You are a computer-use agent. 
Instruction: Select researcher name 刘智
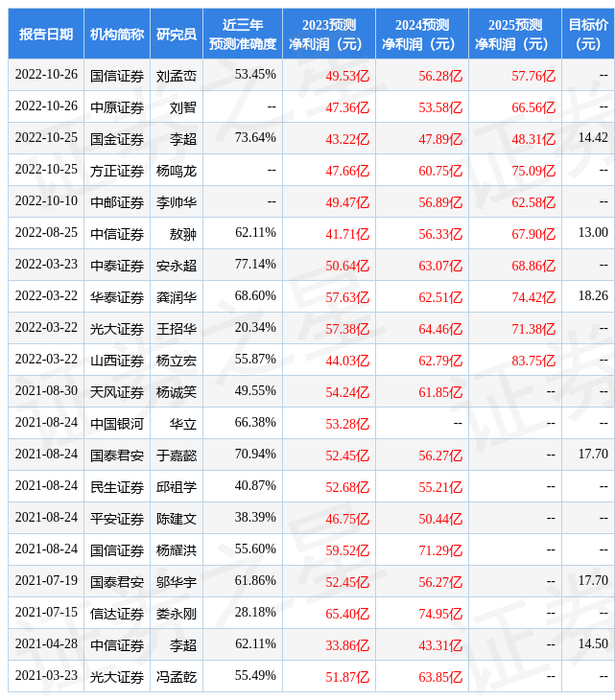(183, 107)
